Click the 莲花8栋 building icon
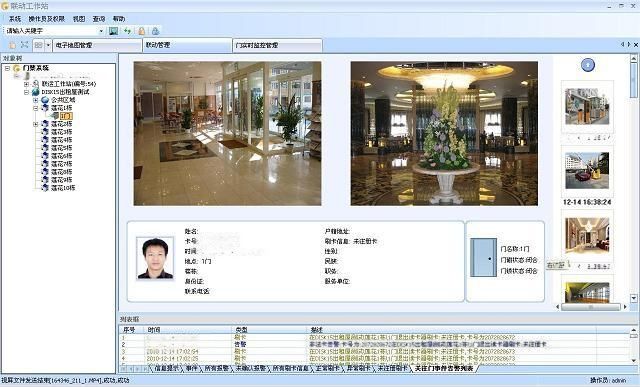This screenshot has height=387, width=640. [x=45, y=172]
